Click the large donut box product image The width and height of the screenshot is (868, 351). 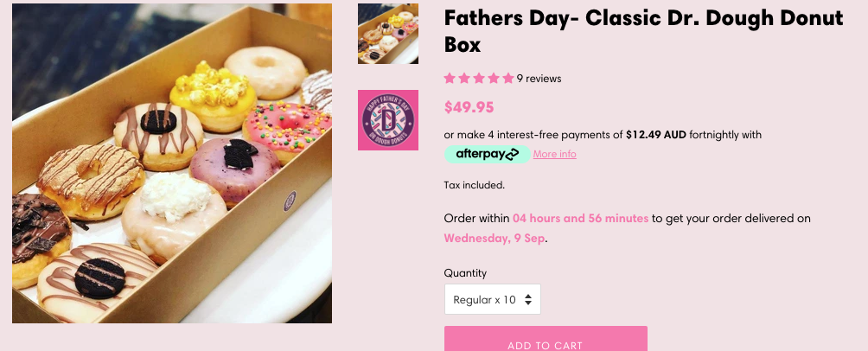tap(172, 163)
